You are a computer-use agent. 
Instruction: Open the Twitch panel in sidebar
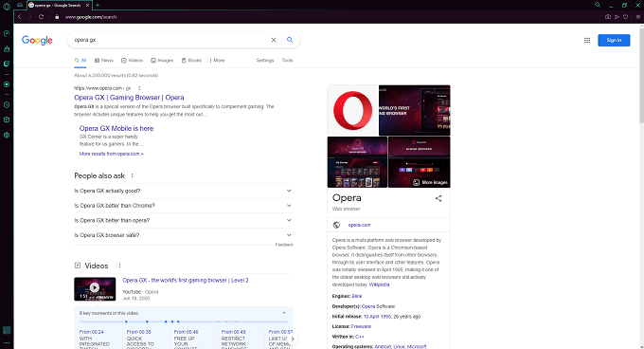7,64
